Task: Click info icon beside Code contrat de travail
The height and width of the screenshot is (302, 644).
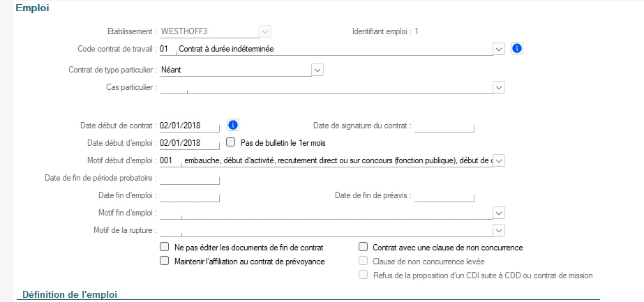Action: (x=518, y=49)
